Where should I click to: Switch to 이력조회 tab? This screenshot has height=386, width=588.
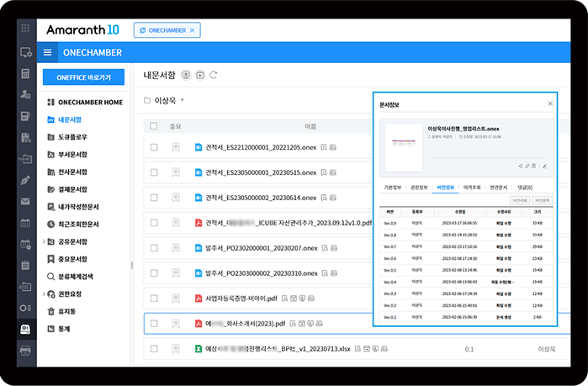472,188
